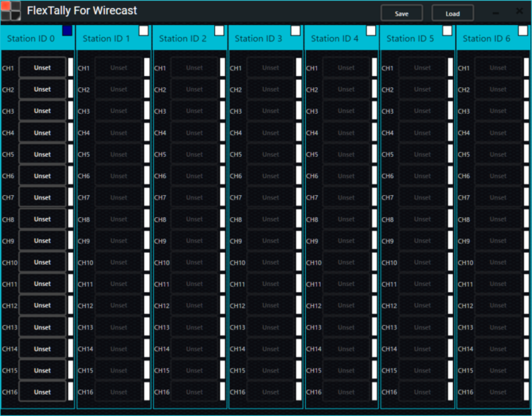Click the Station ID 0 header label
This screenshot has height=416, width=532.
point(31,39)
